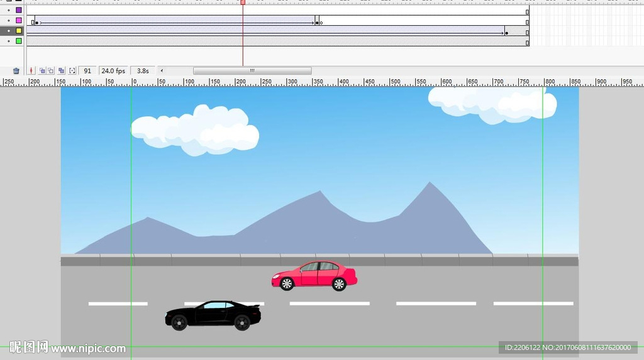
Task: Toggle outline view on the green layer swatch
Action: tap(18, 41)
